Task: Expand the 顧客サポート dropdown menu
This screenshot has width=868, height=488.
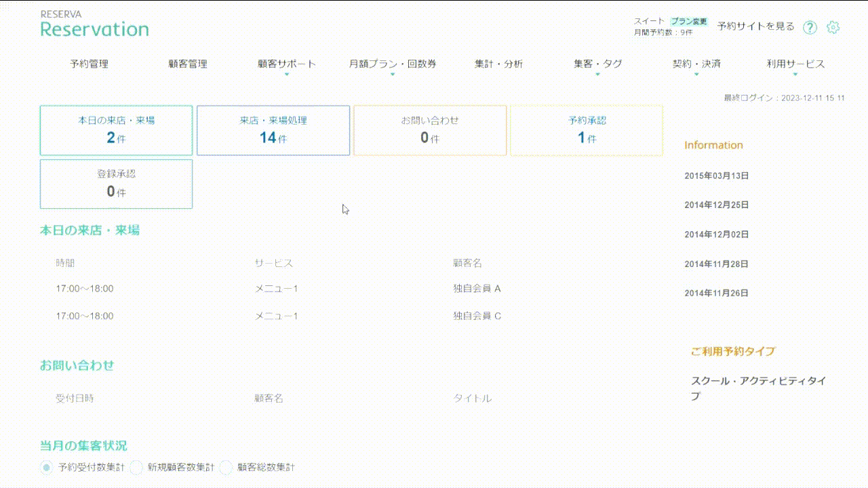Action: point(286,64)
